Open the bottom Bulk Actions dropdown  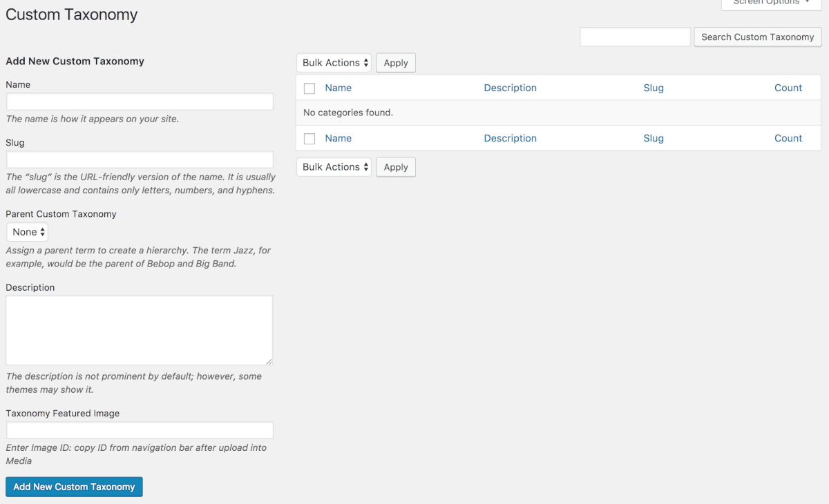pos(334,167)
